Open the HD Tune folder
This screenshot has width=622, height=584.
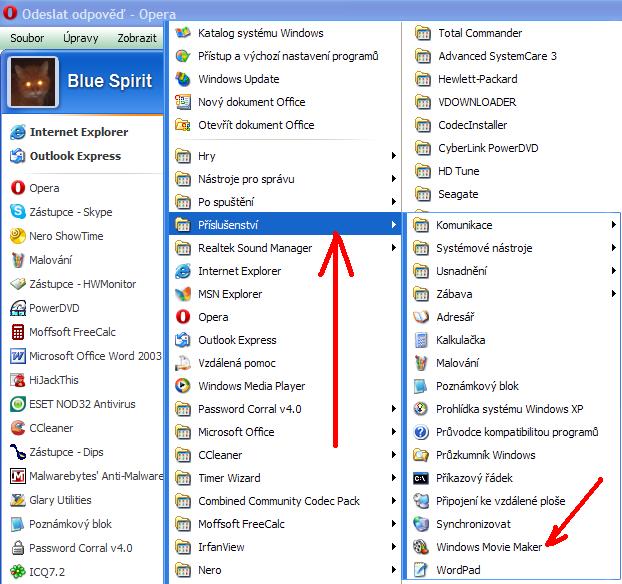tap(512, 171)
